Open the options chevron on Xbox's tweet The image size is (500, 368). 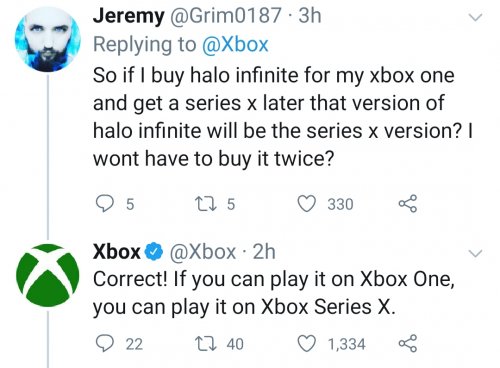point(475,253)
